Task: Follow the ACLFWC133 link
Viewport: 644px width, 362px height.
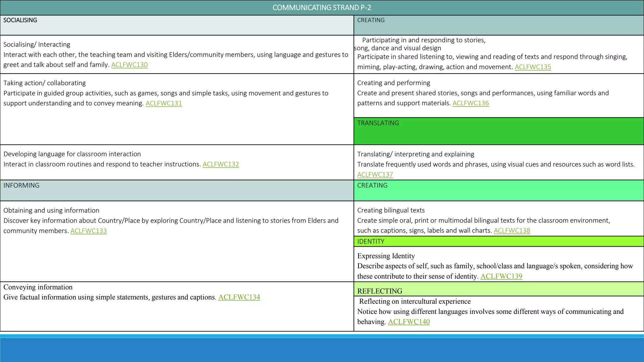Action: (x=88, y=231)
